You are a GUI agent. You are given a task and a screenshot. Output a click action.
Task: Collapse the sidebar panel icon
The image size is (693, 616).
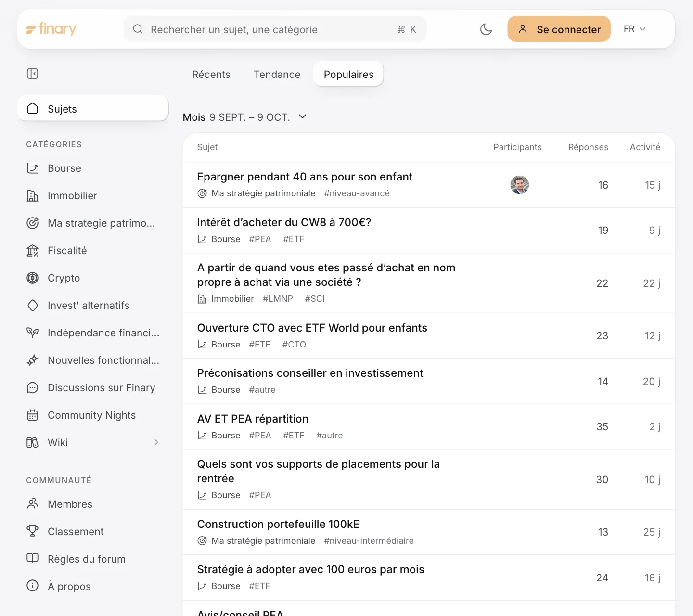(x=32, y=74)
